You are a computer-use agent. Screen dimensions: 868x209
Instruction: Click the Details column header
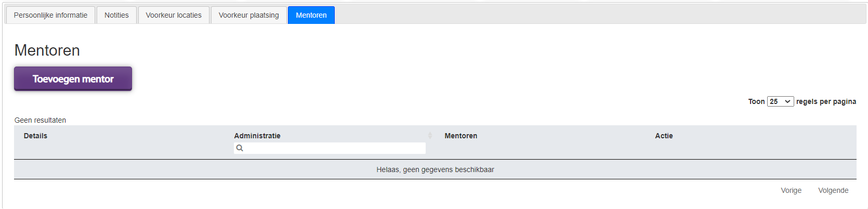point(35,136)
